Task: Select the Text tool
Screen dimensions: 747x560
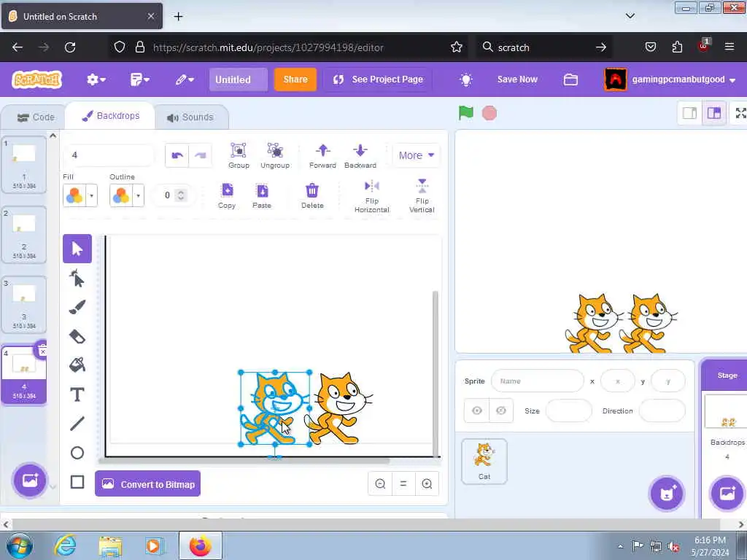Action: (x=77, y=394)
